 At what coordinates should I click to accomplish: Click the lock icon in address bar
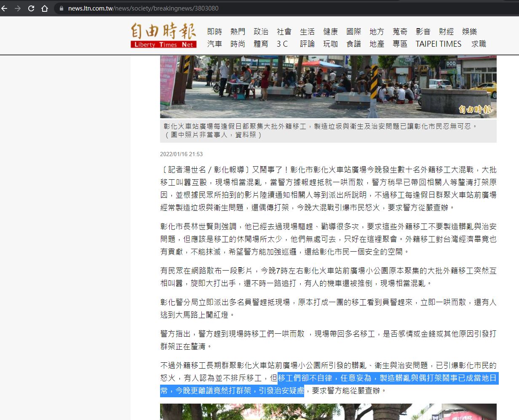[62, 8]
